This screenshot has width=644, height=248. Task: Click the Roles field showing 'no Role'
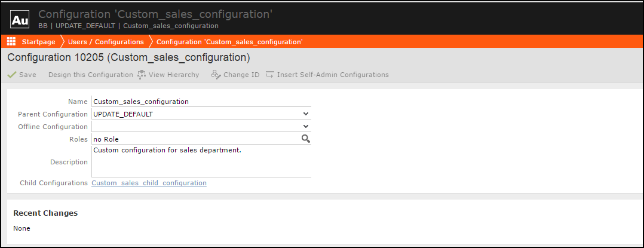[x=195, y=139]
